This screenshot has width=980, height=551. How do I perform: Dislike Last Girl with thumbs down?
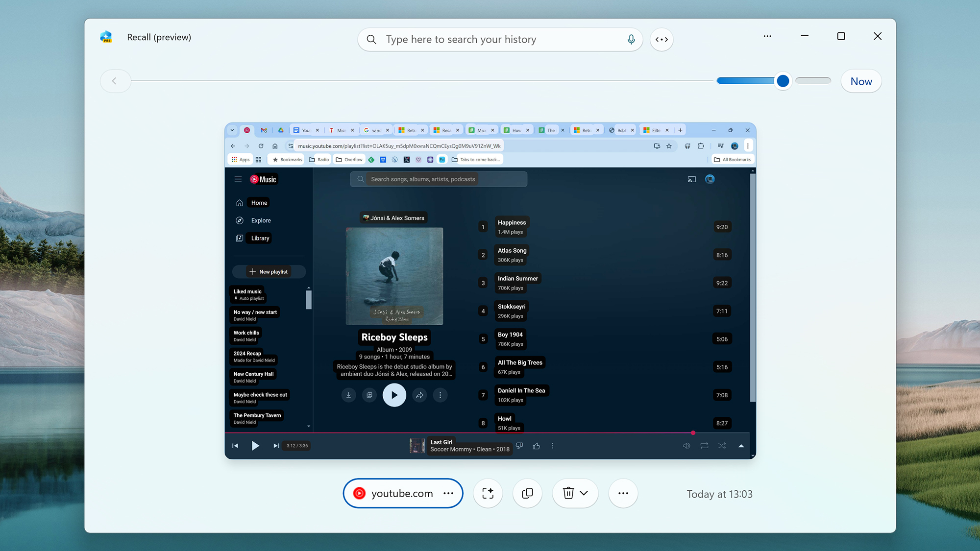(x=519, y=446)
